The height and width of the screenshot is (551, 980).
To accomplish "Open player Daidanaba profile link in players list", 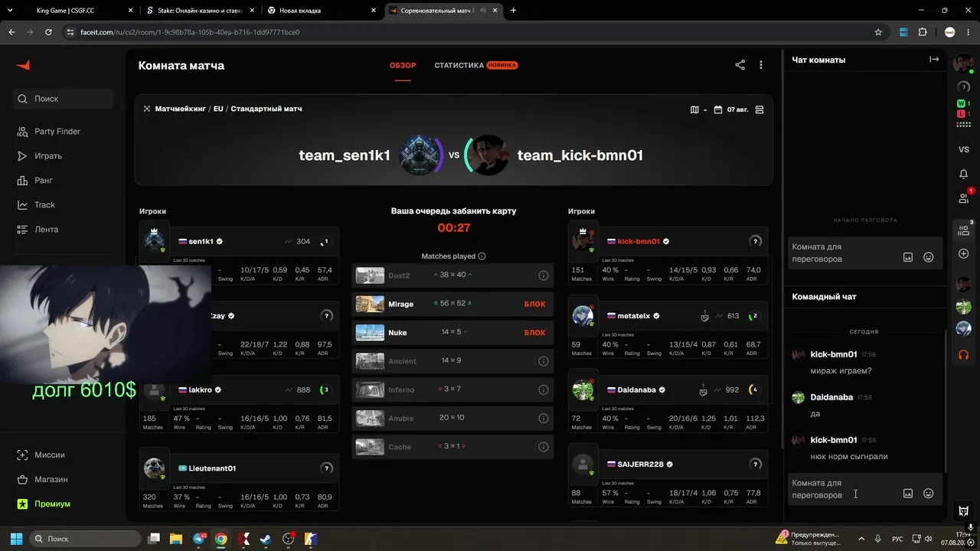I will point(636,390).
